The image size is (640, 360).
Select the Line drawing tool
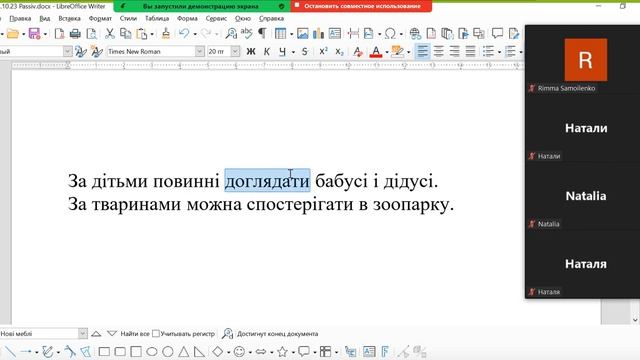click(x=10, y=351)
